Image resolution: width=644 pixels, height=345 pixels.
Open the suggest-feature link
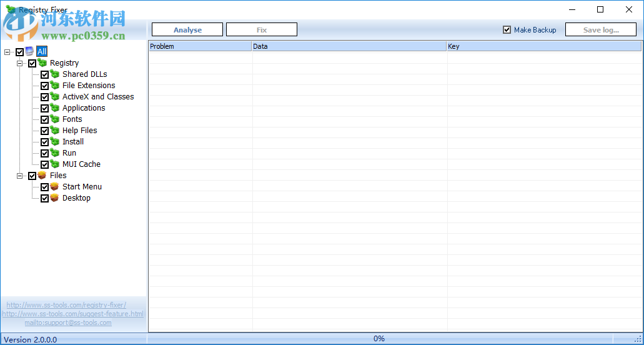pos(72,314)
